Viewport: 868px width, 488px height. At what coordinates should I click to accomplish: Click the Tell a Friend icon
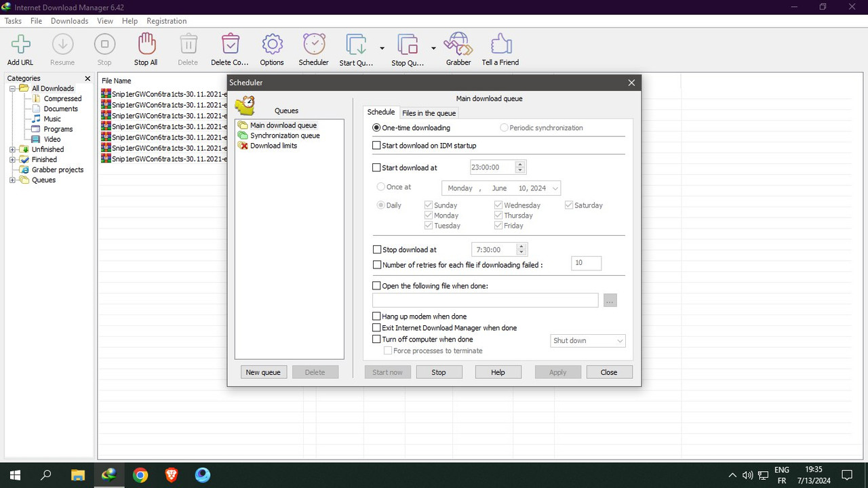coord(500,45)
